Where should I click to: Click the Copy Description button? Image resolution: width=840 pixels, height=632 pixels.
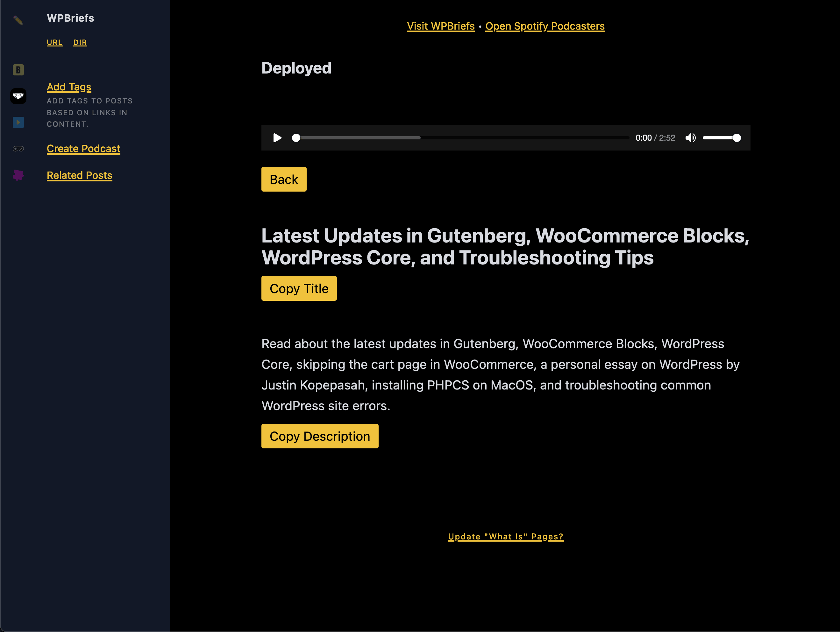point(320,436)
